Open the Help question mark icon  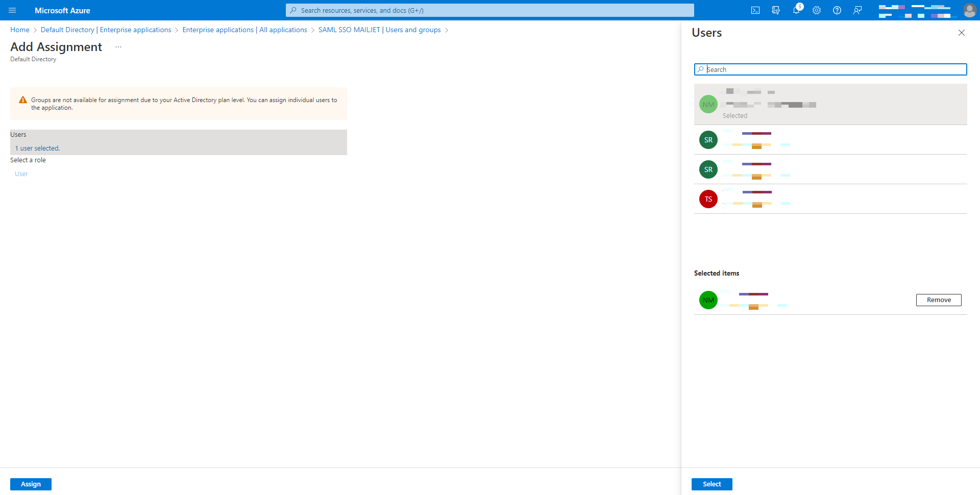click(837, 10)
